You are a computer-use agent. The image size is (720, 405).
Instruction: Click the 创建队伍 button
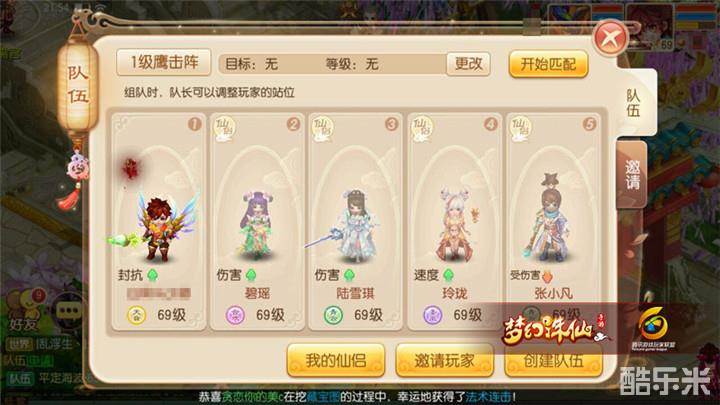coord(553,361)
